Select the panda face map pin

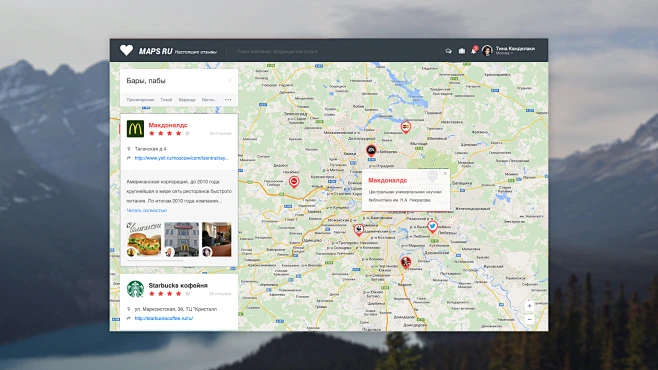358,229
